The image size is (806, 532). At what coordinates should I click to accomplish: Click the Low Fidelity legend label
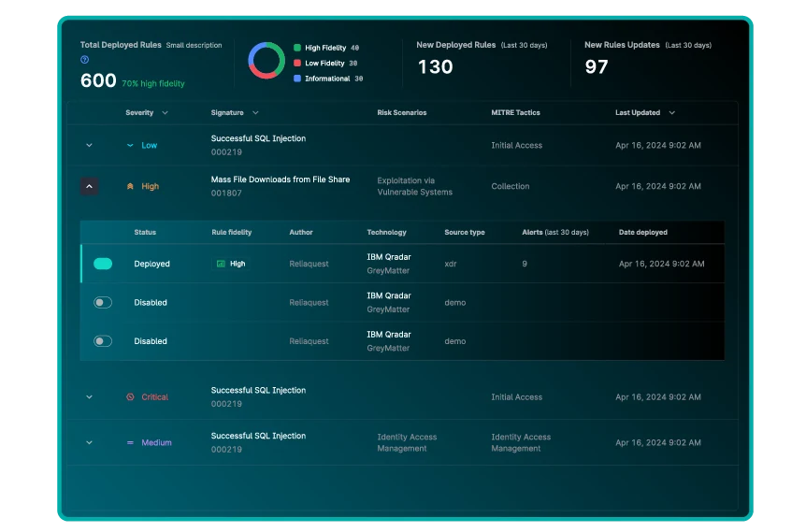point(324,64)
